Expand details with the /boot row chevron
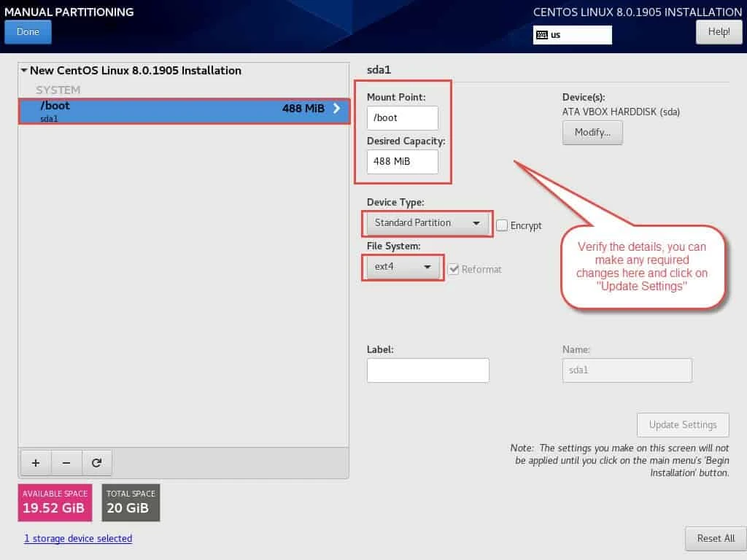This screenshot has height=560, width=747. tap(336, 108)
